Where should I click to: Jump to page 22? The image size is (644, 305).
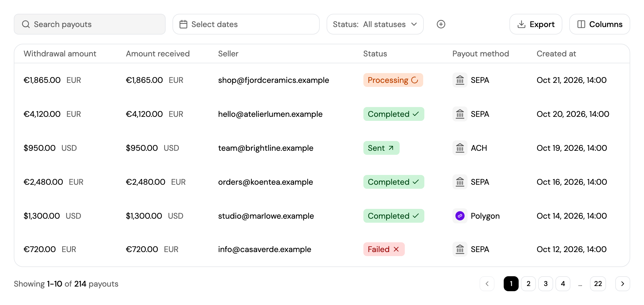click(x=598, y=284)
